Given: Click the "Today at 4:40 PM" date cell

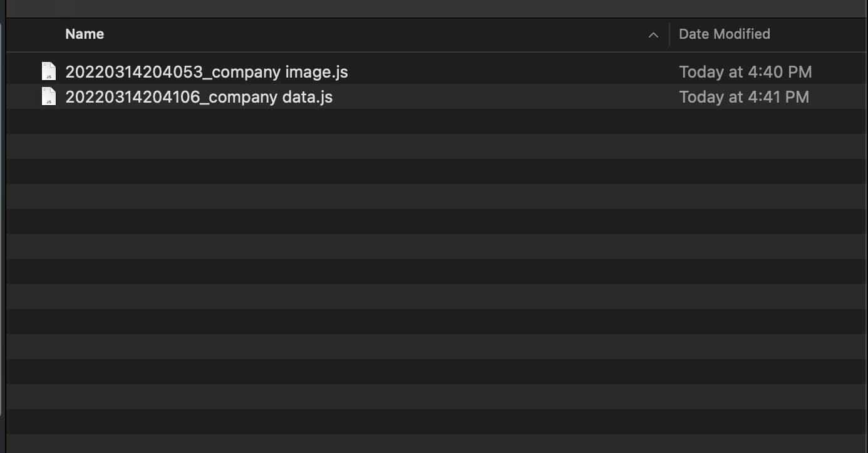Looking at the screenshot, I should click(745, 72).
